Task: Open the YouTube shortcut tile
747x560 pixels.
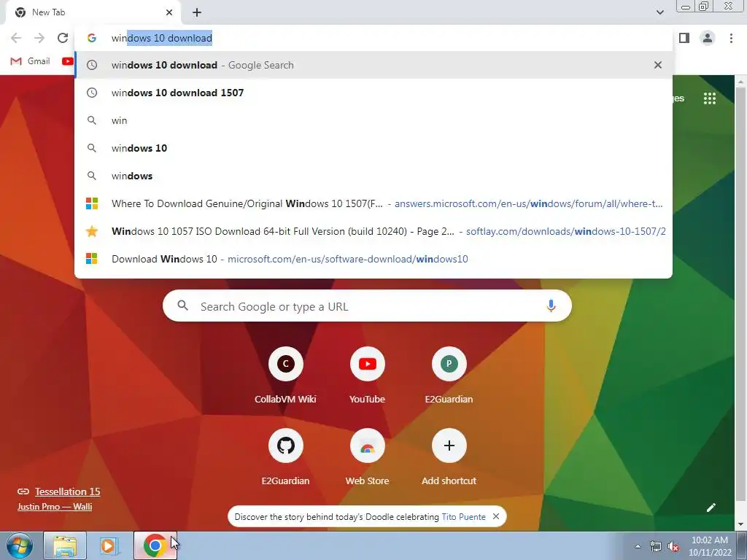Action: pos(368,376)
